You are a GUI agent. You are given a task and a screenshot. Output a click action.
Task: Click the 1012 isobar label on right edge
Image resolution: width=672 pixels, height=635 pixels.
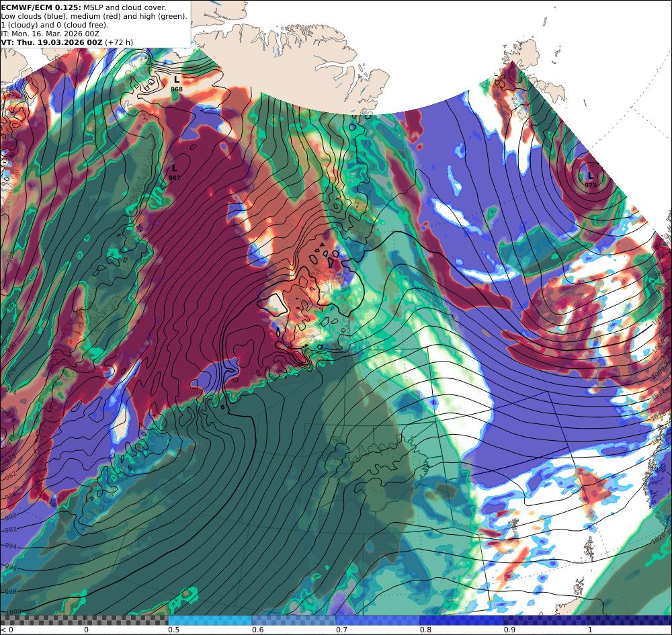659,394
